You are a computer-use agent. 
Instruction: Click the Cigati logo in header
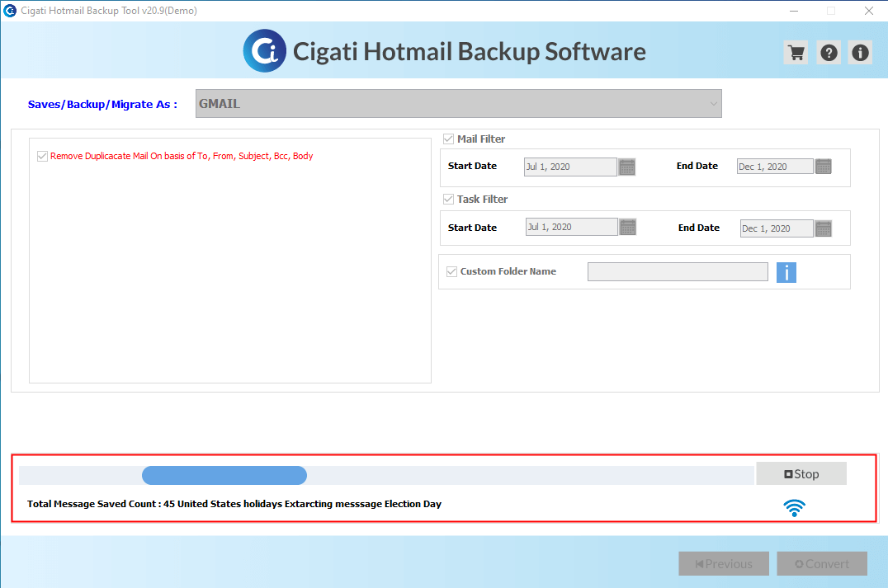[264, 51]
